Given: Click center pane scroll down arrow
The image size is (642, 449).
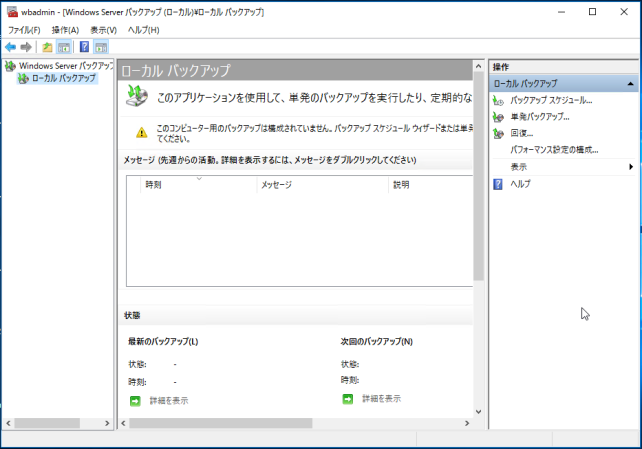Looking at the screenshot, I should (478, 412).
